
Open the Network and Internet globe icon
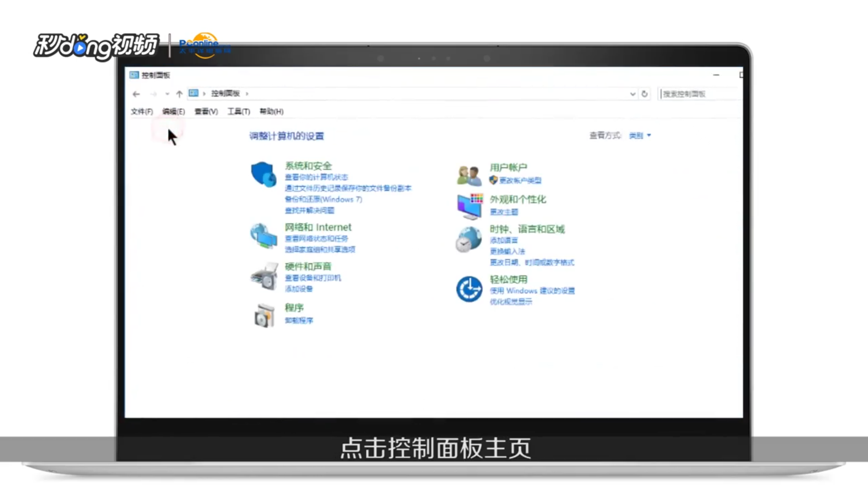pyautogui.click(x=264, y=236)
